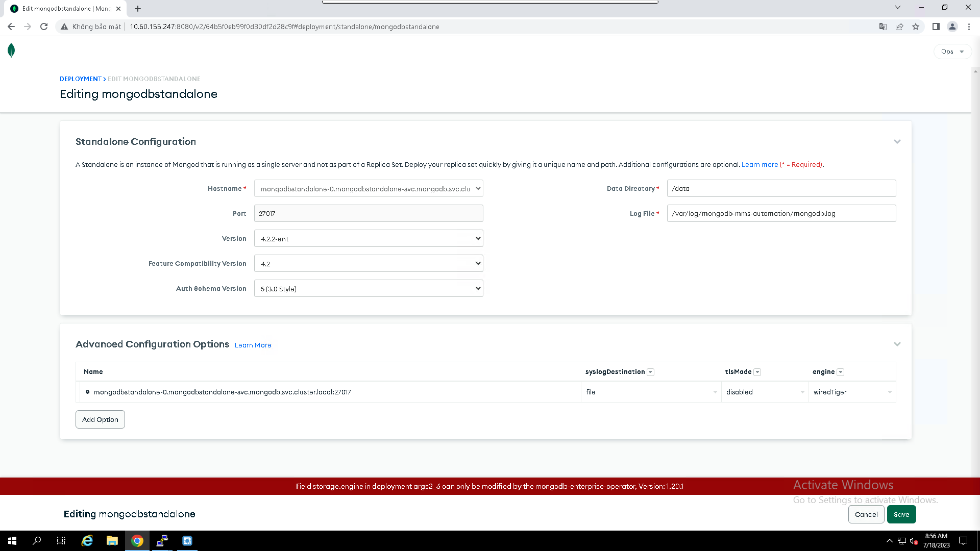980x551 pixels.
Task: Click the tlsMode column arrow icon
Action: [x=757, y=372]
